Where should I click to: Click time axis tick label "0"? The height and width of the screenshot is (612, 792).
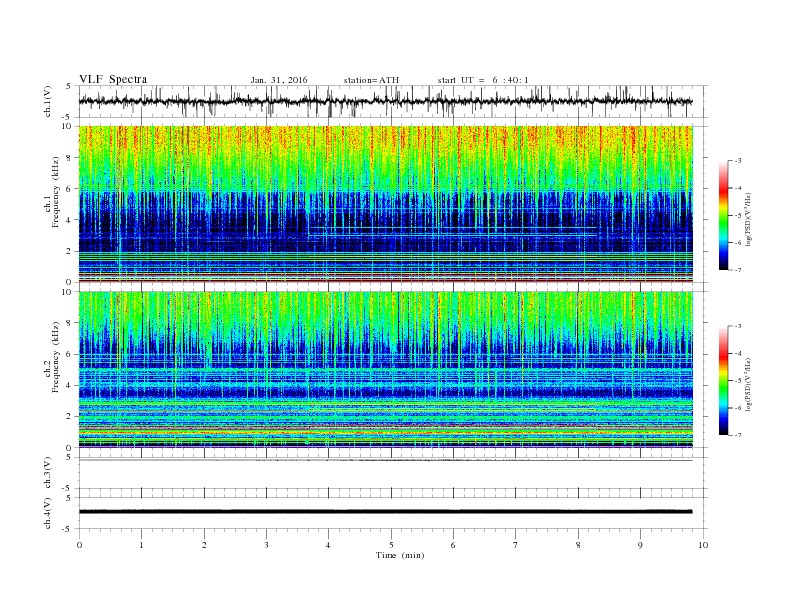pyautogui.click(x=79, y=545)
